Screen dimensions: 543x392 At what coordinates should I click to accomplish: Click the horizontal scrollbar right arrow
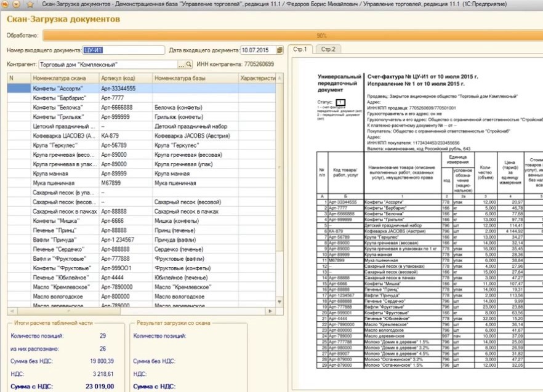[270, 311]
